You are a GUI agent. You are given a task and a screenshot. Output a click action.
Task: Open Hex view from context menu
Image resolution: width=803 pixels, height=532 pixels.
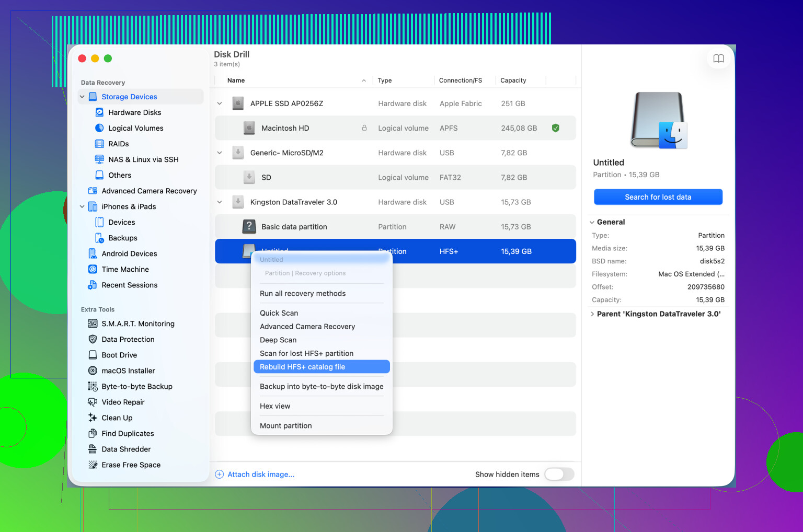[322, 406]
